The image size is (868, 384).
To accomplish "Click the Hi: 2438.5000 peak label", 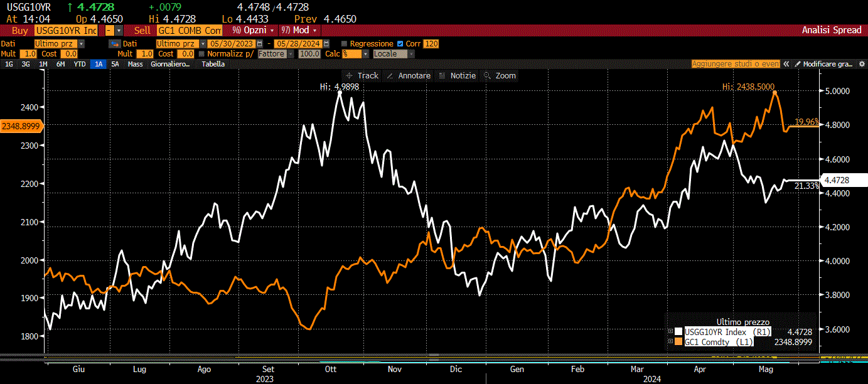I will click(748, 87).
